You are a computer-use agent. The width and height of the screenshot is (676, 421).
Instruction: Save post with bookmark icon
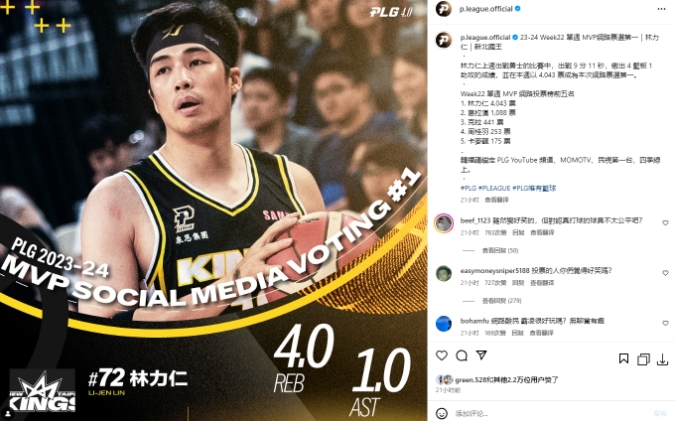click(x=623, y=359)
